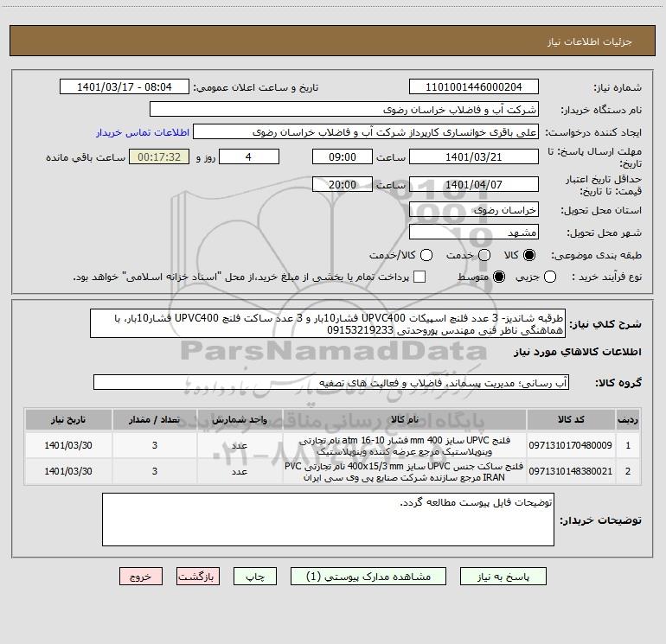
Task: Click the buyer notes text area
Action: tap(328, 520)
